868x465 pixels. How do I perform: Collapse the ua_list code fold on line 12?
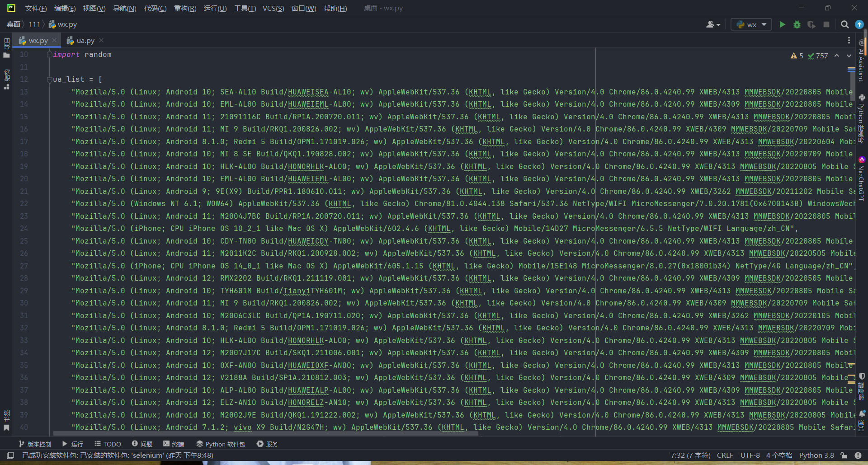click(49, 80)
